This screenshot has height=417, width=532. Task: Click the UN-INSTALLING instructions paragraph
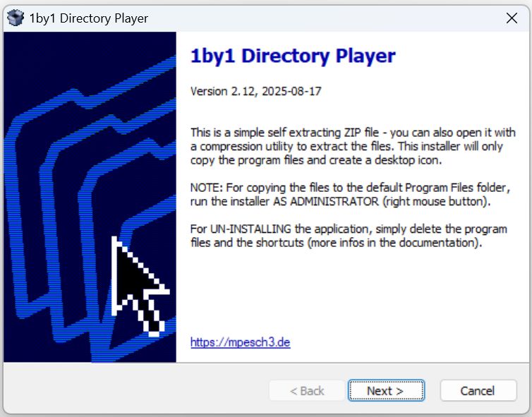coord(349,236)
